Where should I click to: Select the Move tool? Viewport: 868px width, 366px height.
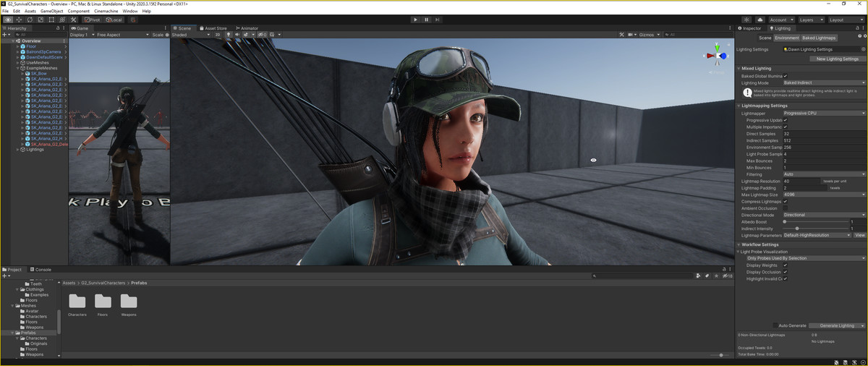[19, 20]
